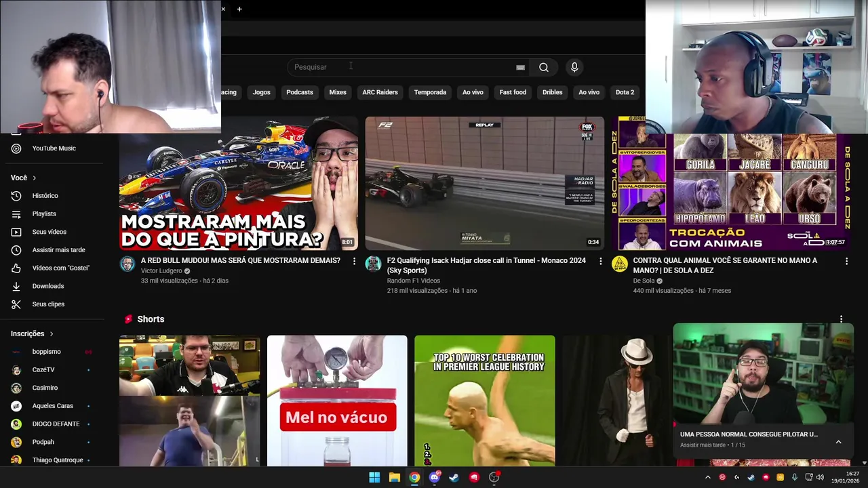Screen dimensions: 868x488
Task: Open the white hat dancer short
Action: (x=617, y=401)
